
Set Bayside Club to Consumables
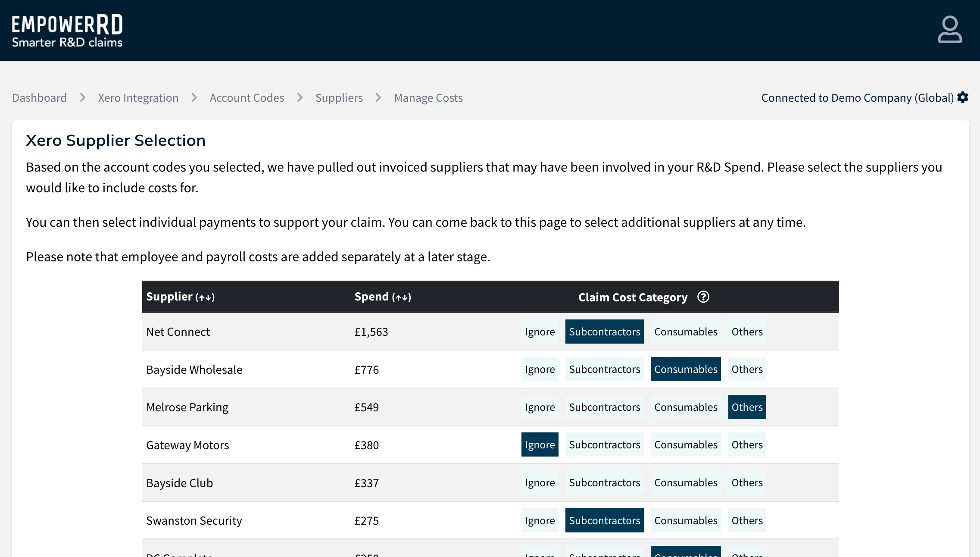point(686,482)
